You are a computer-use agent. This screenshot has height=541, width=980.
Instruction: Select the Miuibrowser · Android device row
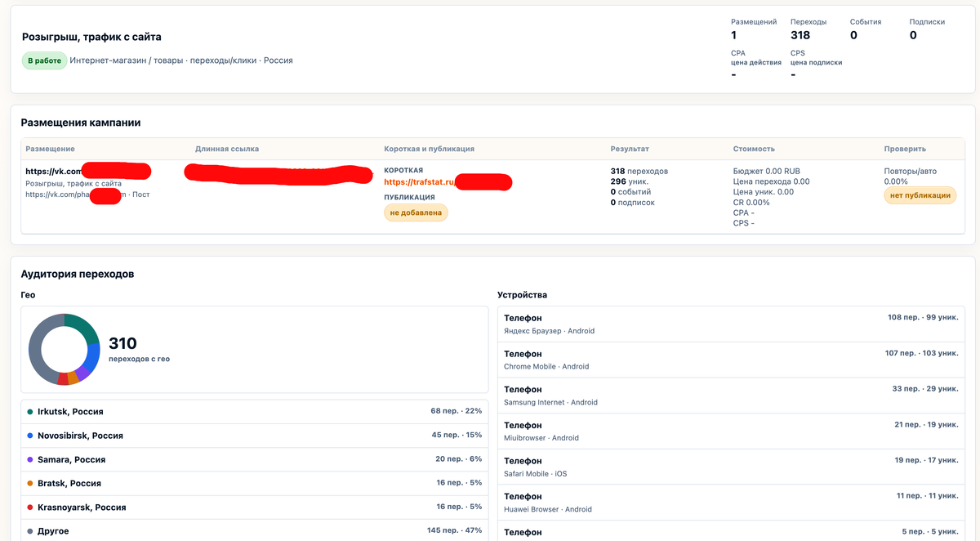[x=732, y=431]
